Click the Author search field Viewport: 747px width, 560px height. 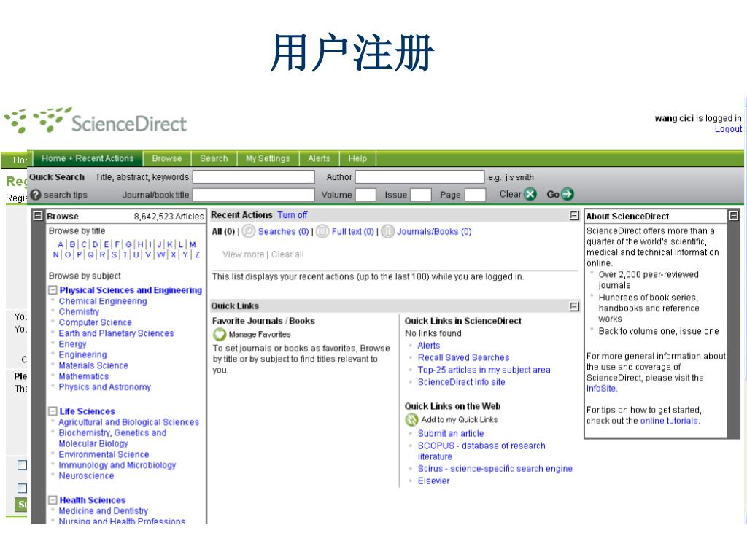(419, 177)
